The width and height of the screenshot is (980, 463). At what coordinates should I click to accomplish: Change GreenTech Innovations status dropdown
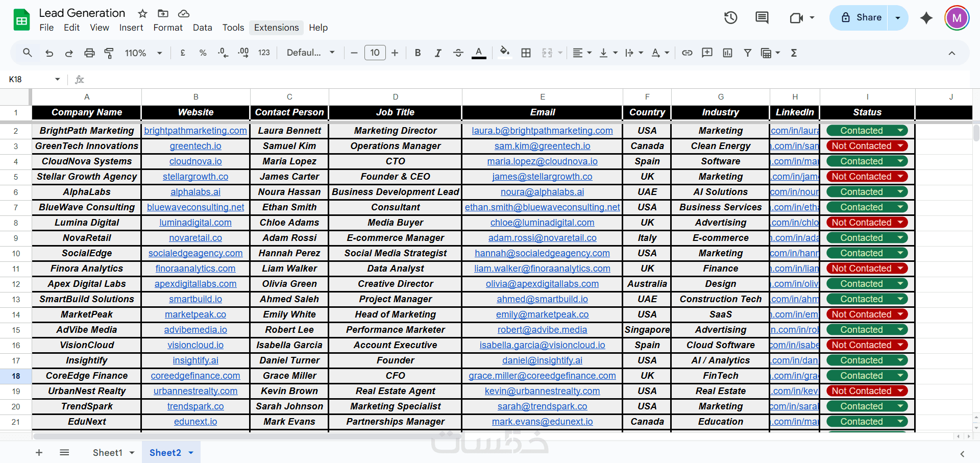(901, 146)
